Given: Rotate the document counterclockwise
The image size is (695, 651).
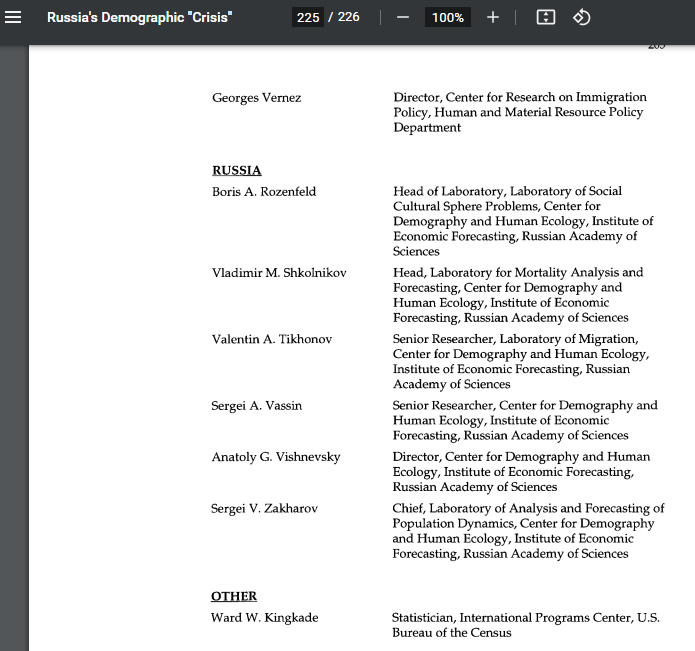Looking at the screenshot, I should [x=581, y=17].
